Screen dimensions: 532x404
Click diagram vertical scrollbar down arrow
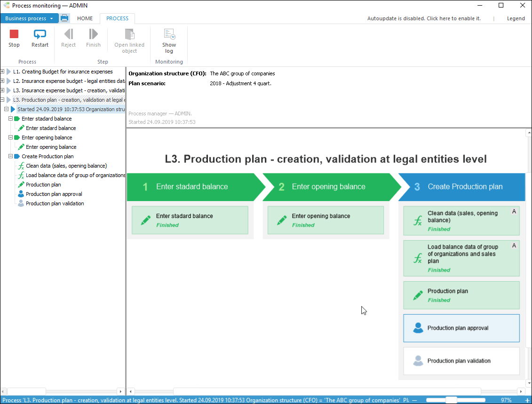tap(529, 383)
